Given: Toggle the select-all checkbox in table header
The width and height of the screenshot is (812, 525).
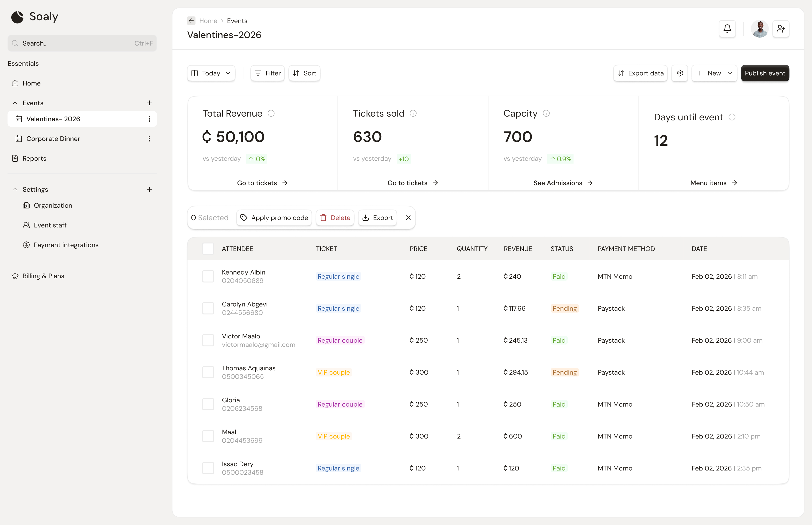Looking at the screenshot, I should tap(208, 249).
